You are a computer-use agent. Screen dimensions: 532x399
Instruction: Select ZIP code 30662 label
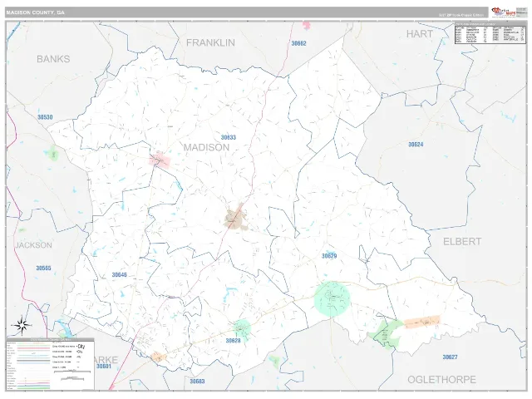coord(298,43)
